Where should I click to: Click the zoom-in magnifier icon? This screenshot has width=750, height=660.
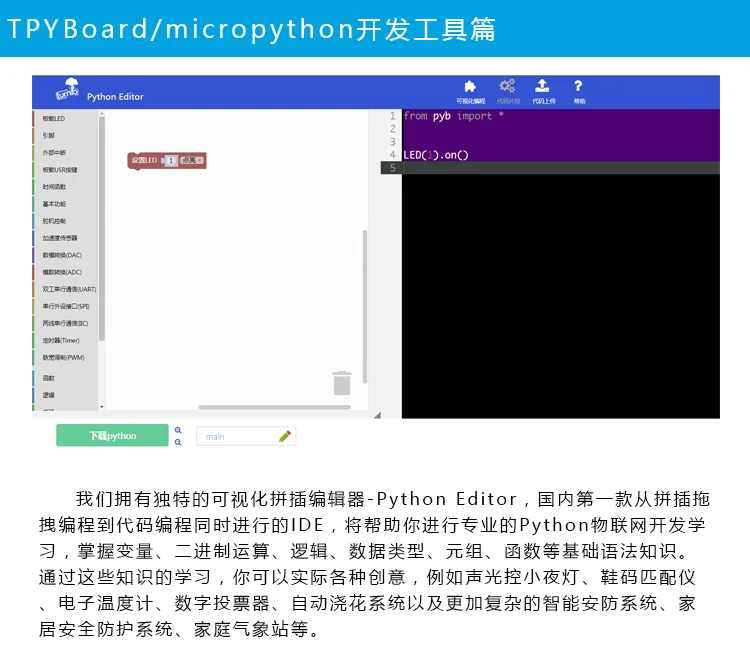pyautogui.click(x=178, y=430)
